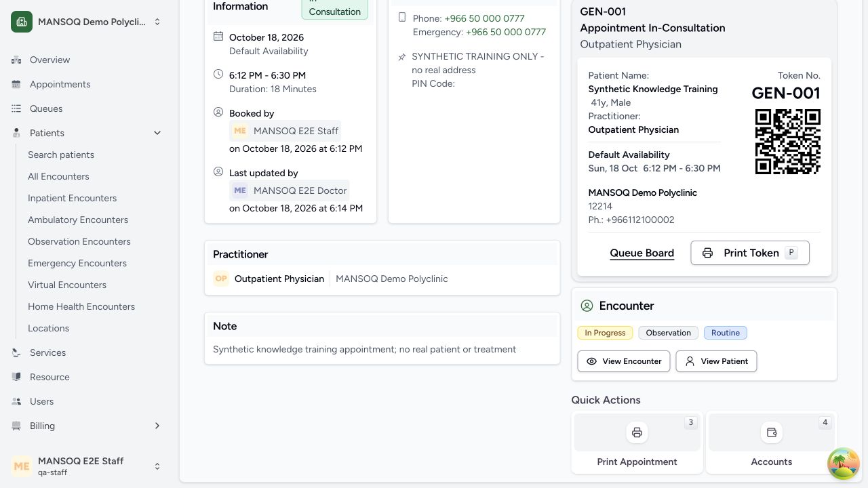The width and height of the screenshot is (868, 488).
Task: Go to Virtual Encounters
Action: pos(67,285)
